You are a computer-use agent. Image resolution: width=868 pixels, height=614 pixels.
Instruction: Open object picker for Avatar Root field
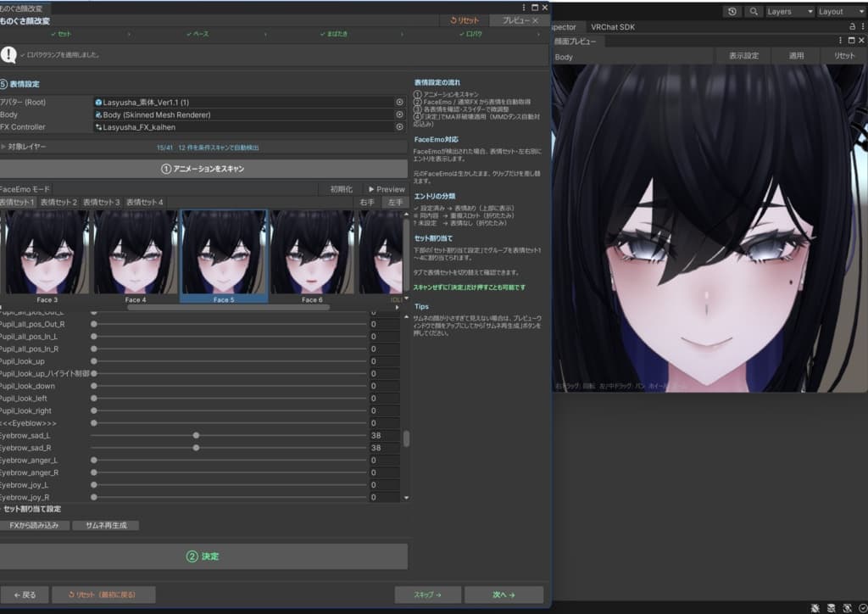click(399, 103)
